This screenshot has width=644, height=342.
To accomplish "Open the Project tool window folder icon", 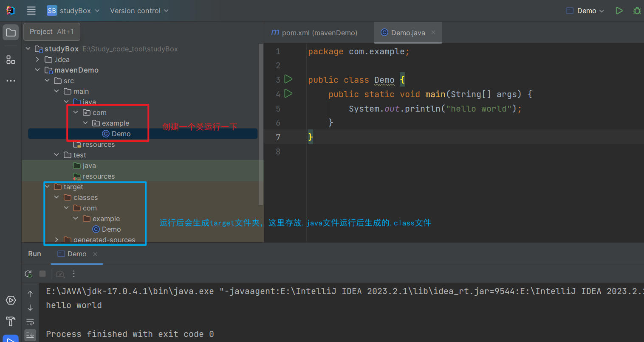I will [11, 32].
